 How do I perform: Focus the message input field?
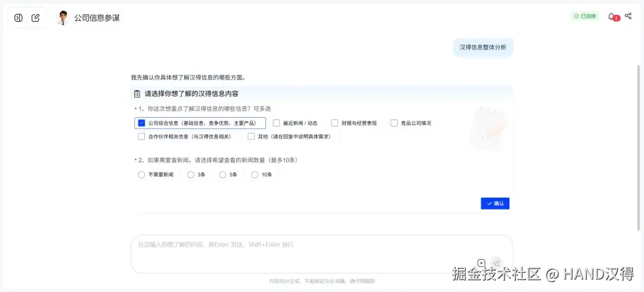pyautogui.click(x=321, y=254)
